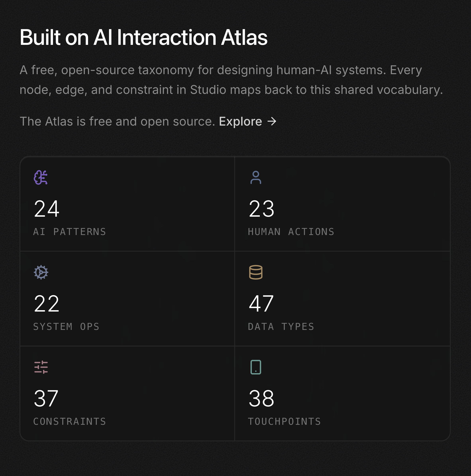The width and height of the screenshot is (471, 476).
Task: Select the Touchpoints stat card
Action: click(x=342, y=393)
